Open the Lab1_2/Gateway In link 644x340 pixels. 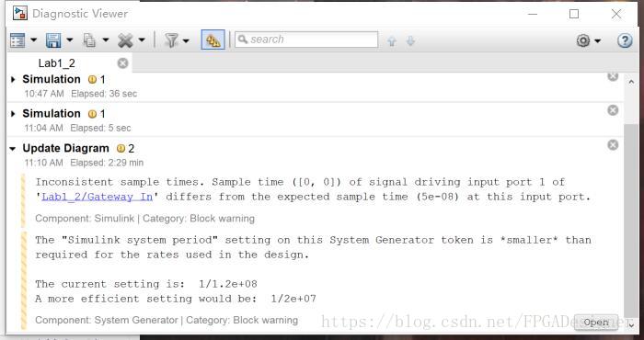tap(97, 197)
